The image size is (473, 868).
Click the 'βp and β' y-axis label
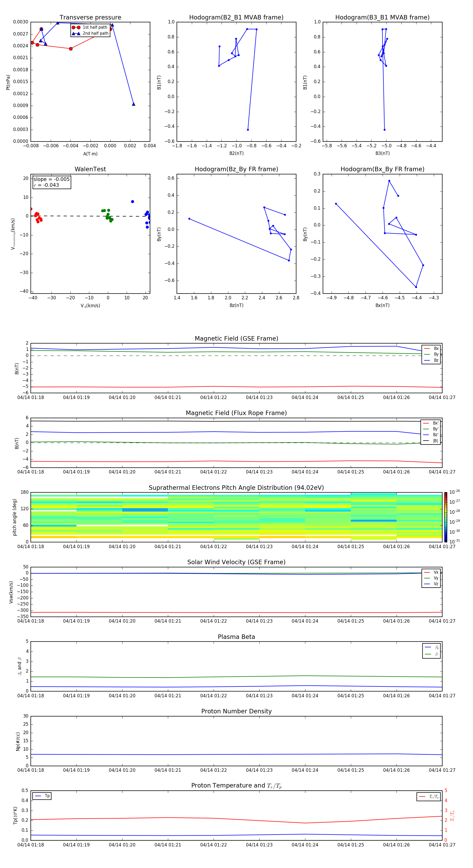pos(19,666)
